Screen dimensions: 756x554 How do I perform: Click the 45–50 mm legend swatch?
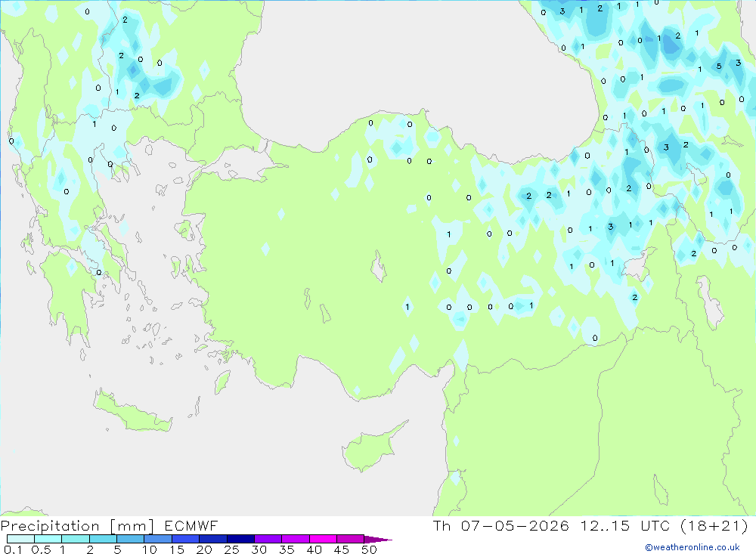click(x=350, y=539)
